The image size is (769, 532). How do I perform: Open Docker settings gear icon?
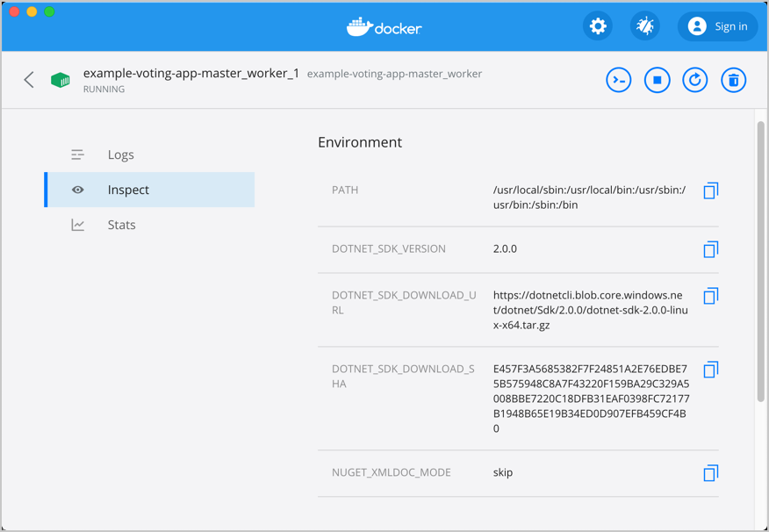[x=598, y=26]
